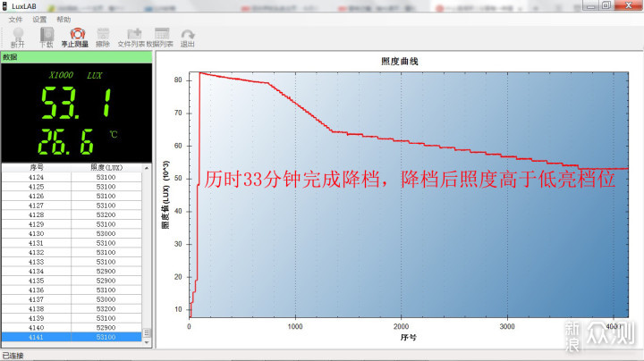Image resolution: width=644 pixels, height=361 pixels.
Task: Select data row 4137
Action: [x=72, y=299]
